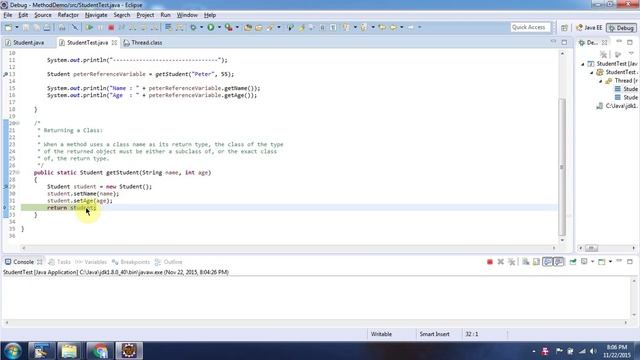Open the External Tools dropdown arrow
The image size is (640, 360).
pos(237,27)
